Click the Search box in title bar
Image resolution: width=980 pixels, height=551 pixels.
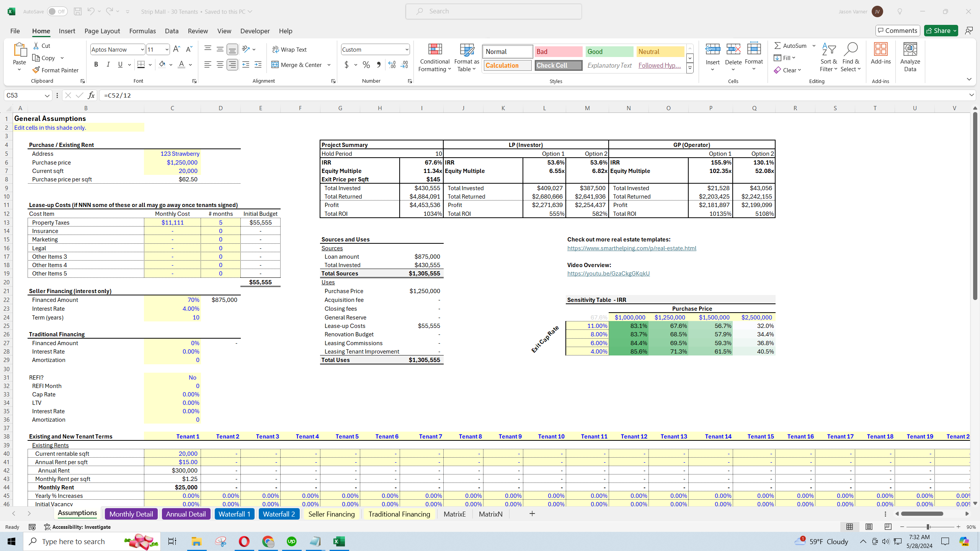[493, 11]
